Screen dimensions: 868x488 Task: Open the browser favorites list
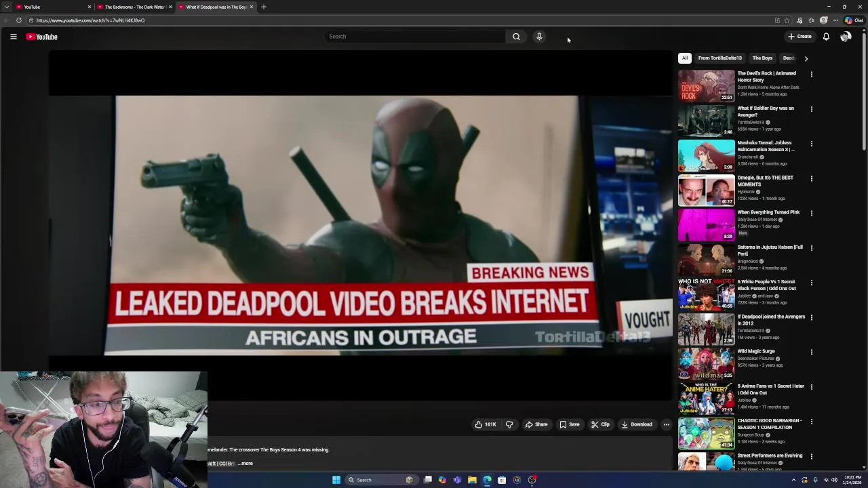point(811,20)
